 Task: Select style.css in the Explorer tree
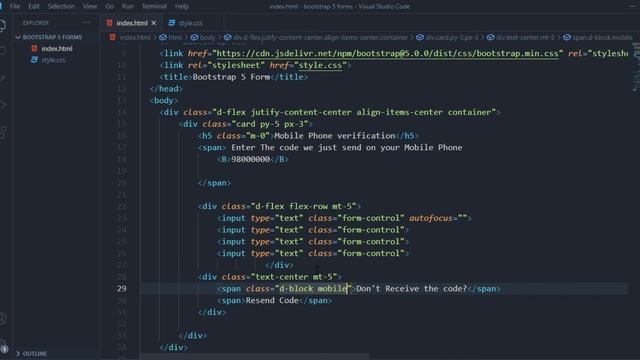(53, 60)
